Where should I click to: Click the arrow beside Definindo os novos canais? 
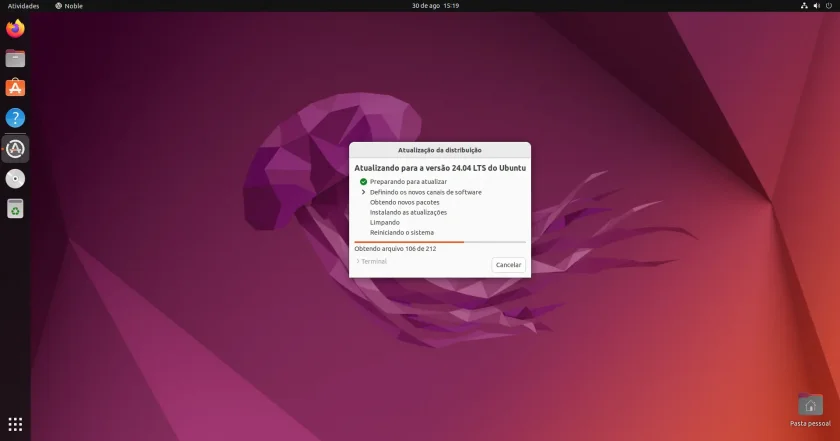click(x=363, y=192)
